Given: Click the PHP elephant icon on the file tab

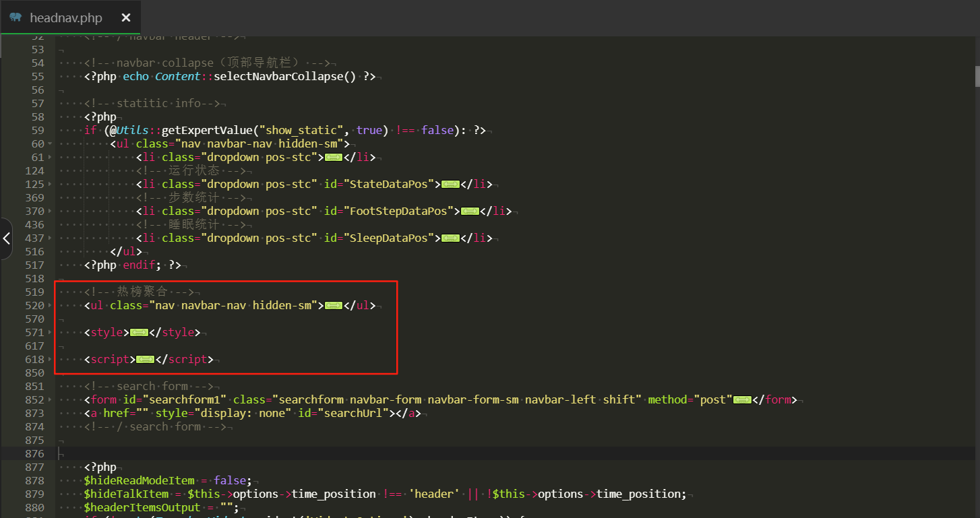Looking at the screenshot, I should pyautogui.click(x=16, y=18).
